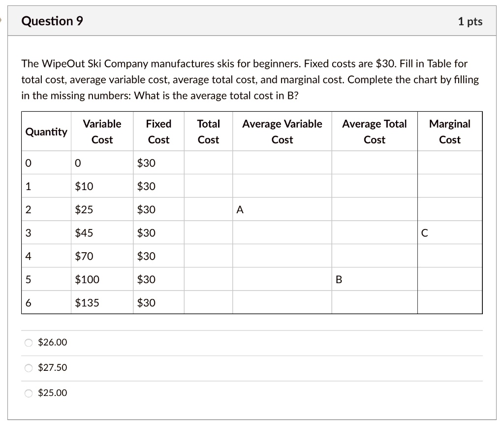Click table cell containing letter C

424,232
